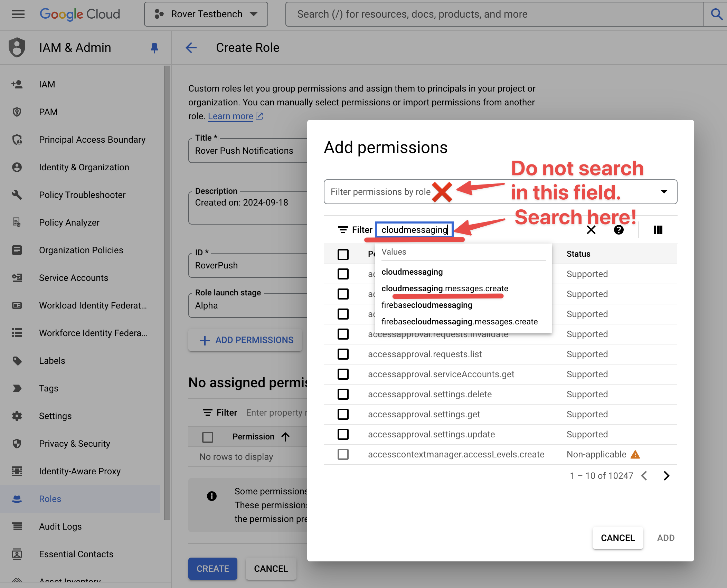
Task: Click the ADD button in the dialog
Action: [665, 538]
